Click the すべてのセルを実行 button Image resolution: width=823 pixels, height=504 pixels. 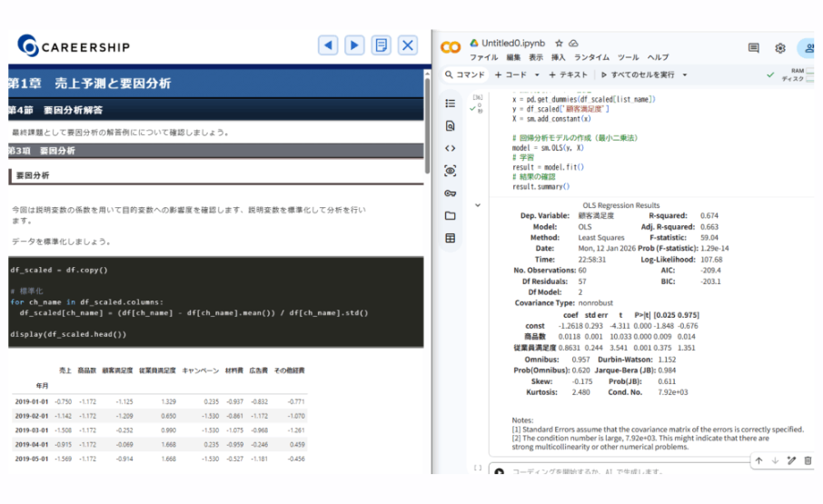(637, 75)
